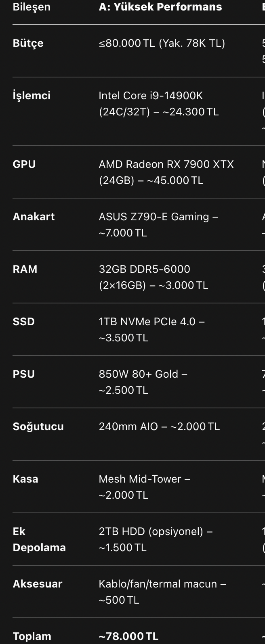
Task: Click the ~78.000 TL total value
Action: tap(128, 636)
